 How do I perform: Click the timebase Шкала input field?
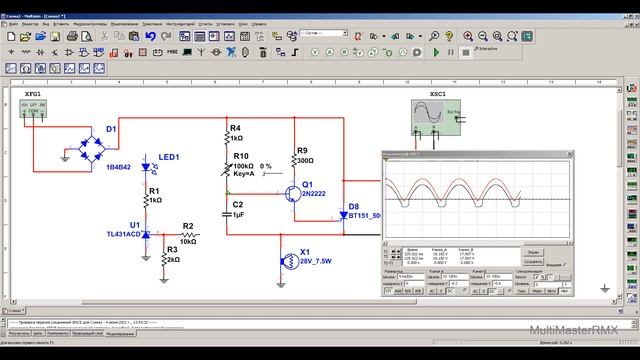[x=411, y=276]
